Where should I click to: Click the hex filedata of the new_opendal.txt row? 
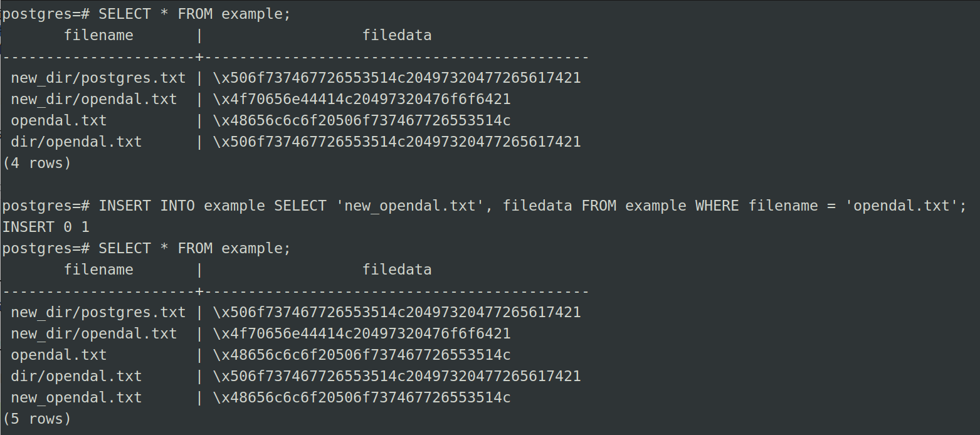tap(362, 397)
